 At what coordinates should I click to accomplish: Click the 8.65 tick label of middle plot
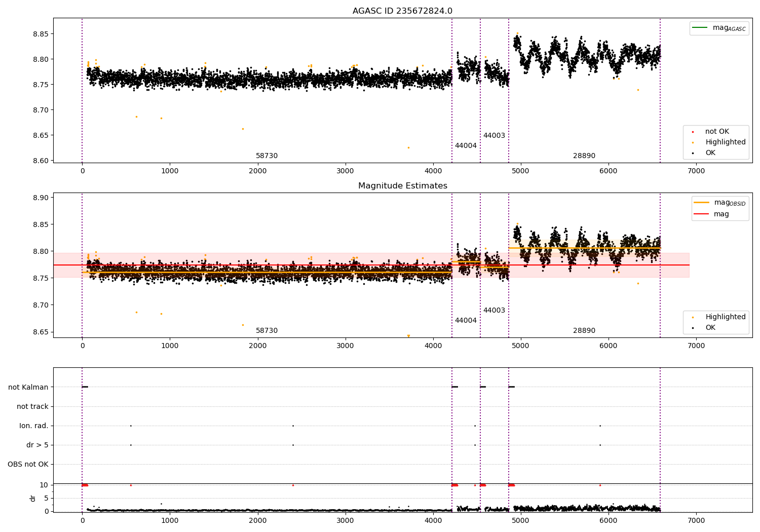pos(40,332)
